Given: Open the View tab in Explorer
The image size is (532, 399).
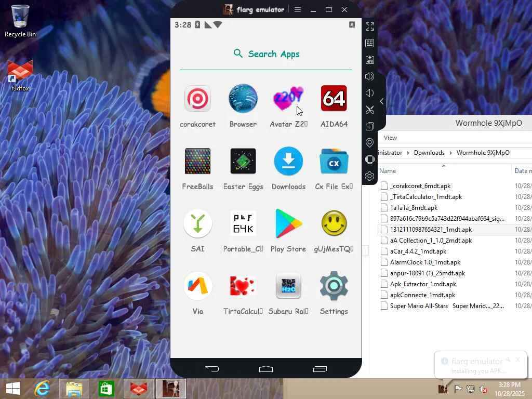Looking at the screenshot, I should click(390, 138).
